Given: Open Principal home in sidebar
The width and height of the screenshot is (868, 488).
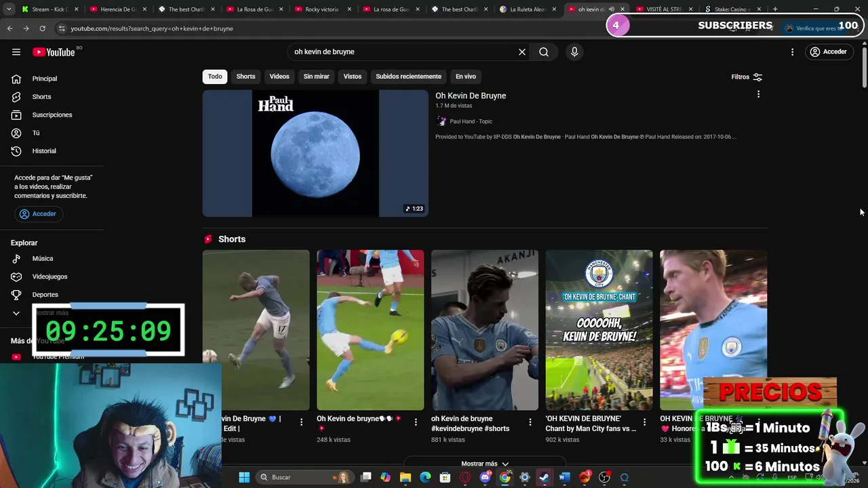Looking at the screenshot, I should tap(45, 79).
